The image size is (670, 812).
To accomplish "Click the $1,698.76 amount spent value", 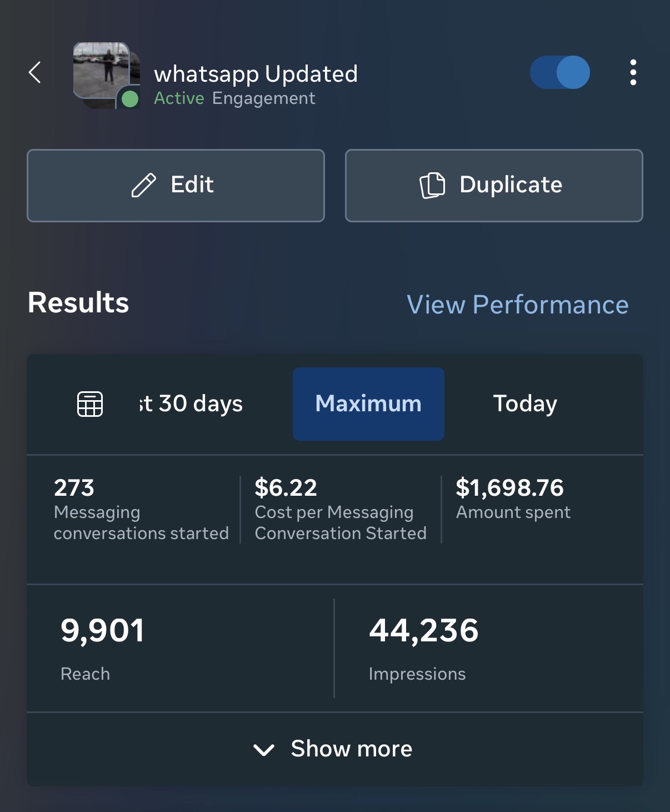I will point(509,488).
